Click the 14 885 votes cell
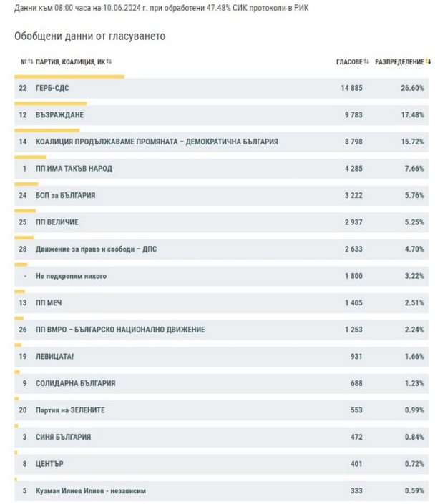The height and width of the screenshot is (504, 435). click(352, 88)
